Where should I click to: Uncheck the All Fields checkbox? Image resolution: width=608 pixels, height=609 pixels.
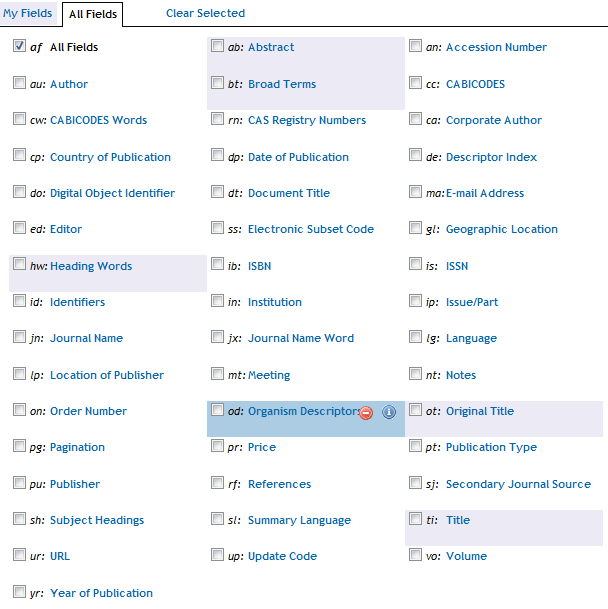pyautogui.click(x=20, y=46)
